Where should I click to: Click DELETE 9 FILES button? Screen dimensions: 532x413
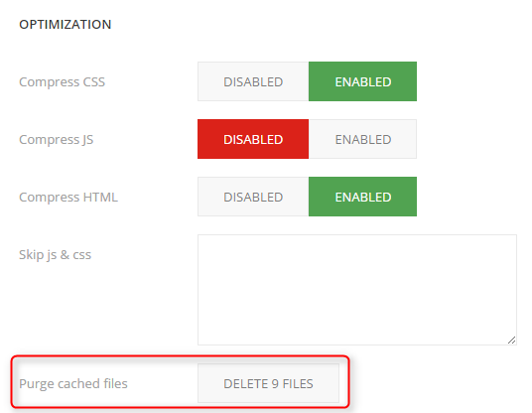click(268, 383)
